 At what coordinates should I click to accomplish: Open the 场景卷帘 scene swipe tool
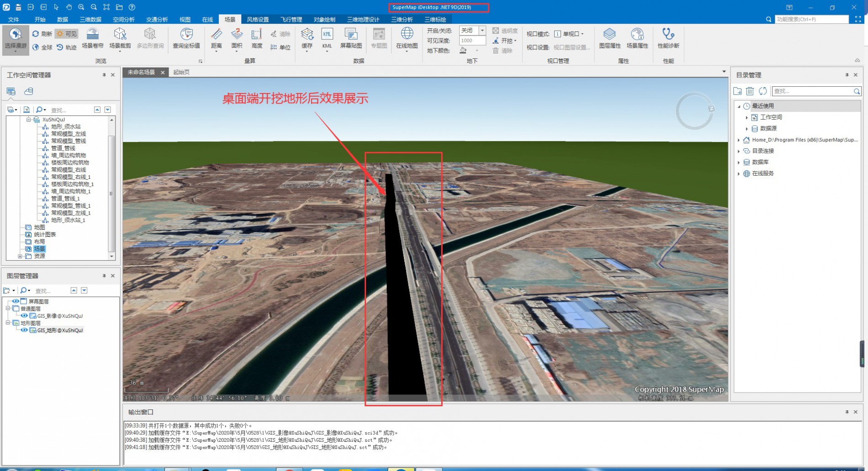[93, 38]
